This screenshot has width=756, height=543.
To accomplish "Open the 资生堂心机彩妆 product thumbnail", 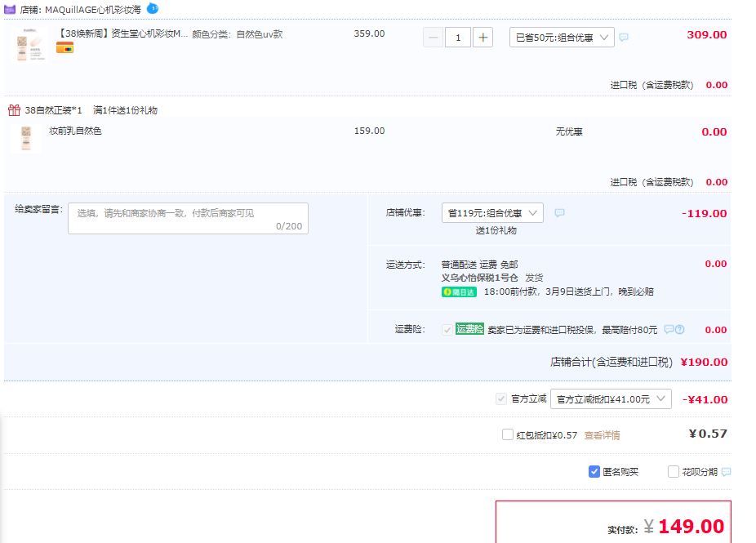I will [x=29, y=45].
